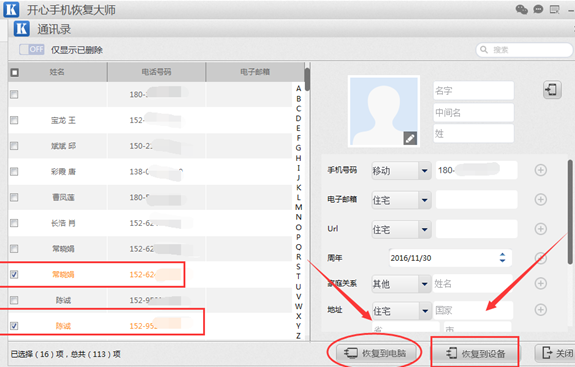Jump to letter A in index
The width and height of the screenshot is (575, 367).
coord(299,89)
